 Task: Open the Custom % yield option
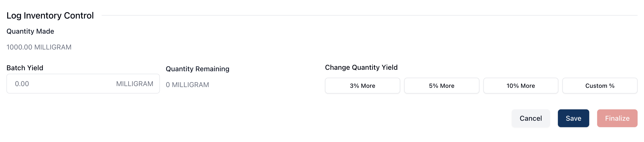[600, 86]
